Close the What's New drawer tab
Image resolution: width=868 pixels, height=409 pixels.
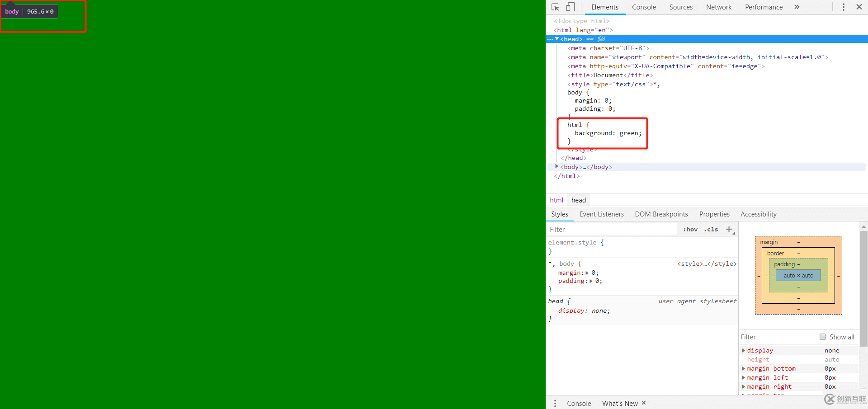tap(644, 403)
